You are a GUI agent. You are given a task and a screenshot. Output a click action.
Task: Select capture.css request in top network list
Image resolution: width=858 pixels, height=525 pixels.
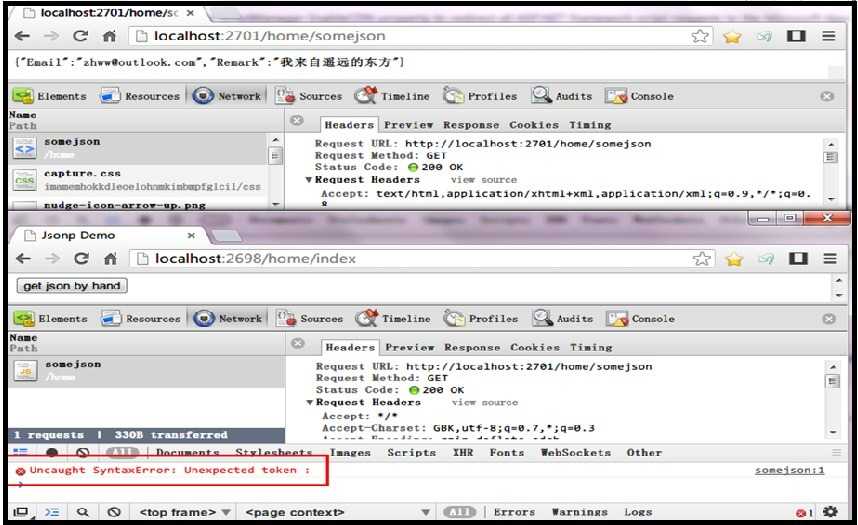pos(139,180)
